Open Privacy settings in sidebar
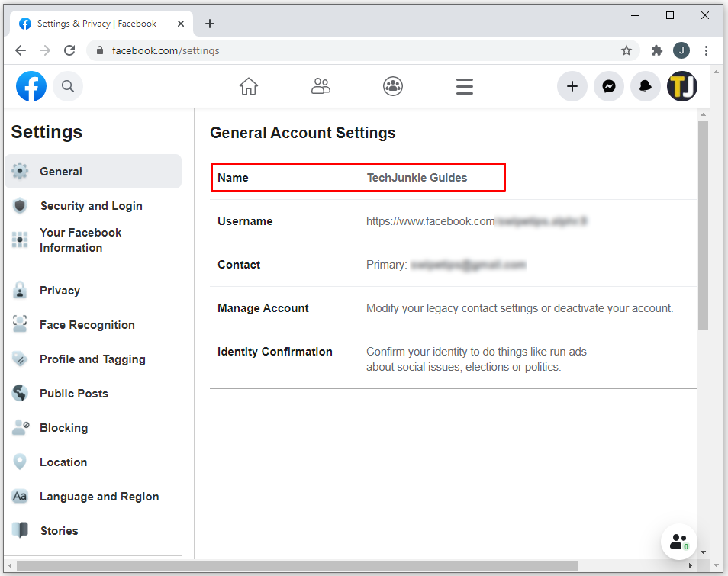The width and height of the screenshot is (728, 576). pyautogui.click(x=60, y=291)
